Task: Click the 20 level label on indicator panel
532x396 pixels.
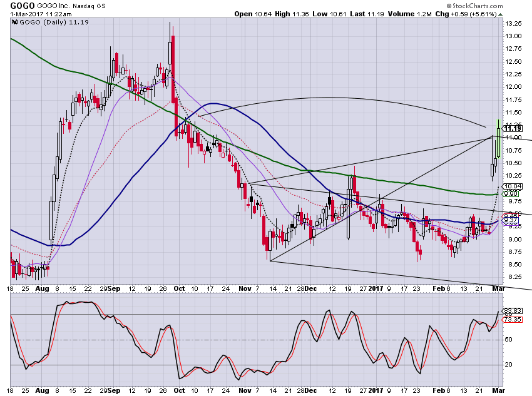Action: point(508,365)
